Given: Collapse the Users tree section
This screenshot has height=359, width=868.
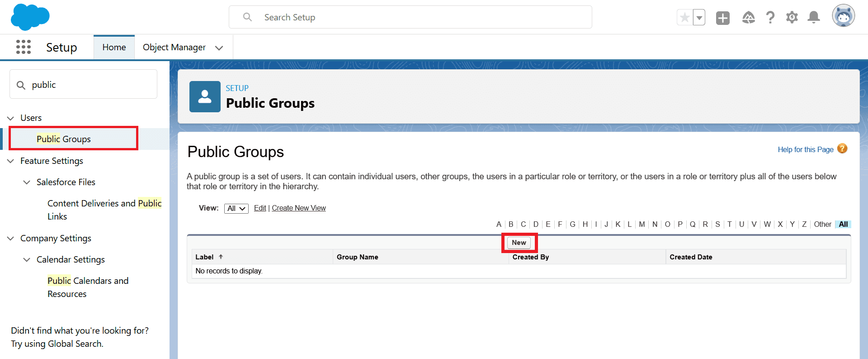Looking at the screenshot, I should [11, 118].
